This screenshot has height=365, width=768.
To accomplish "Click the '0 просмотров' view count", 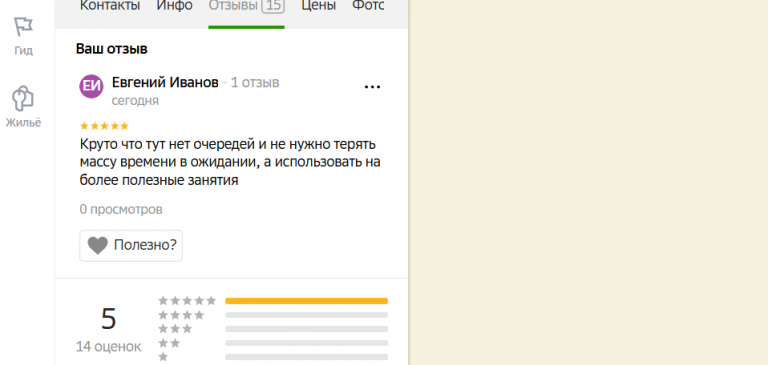I will coord(121,210).
